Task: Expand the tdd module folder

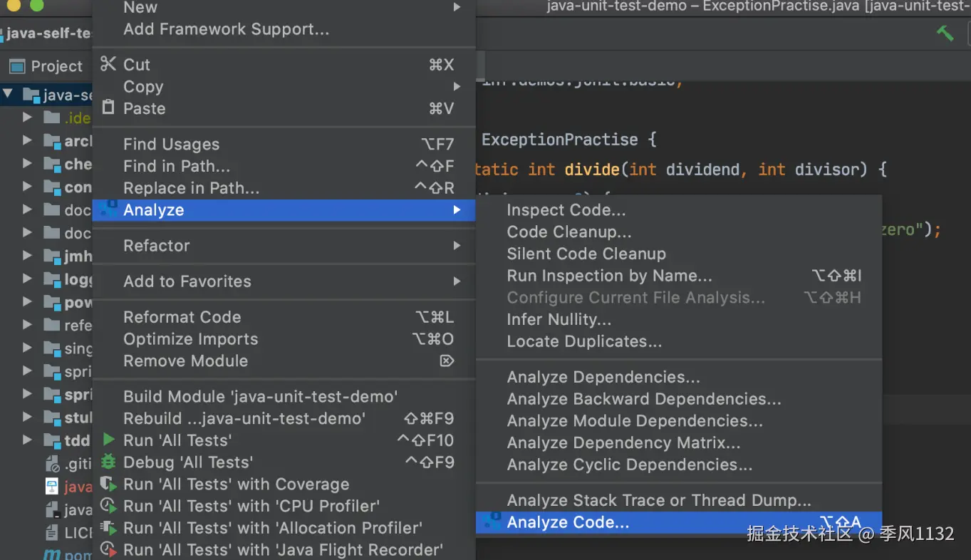Action: pyautogui.click(x=27, y=440)
